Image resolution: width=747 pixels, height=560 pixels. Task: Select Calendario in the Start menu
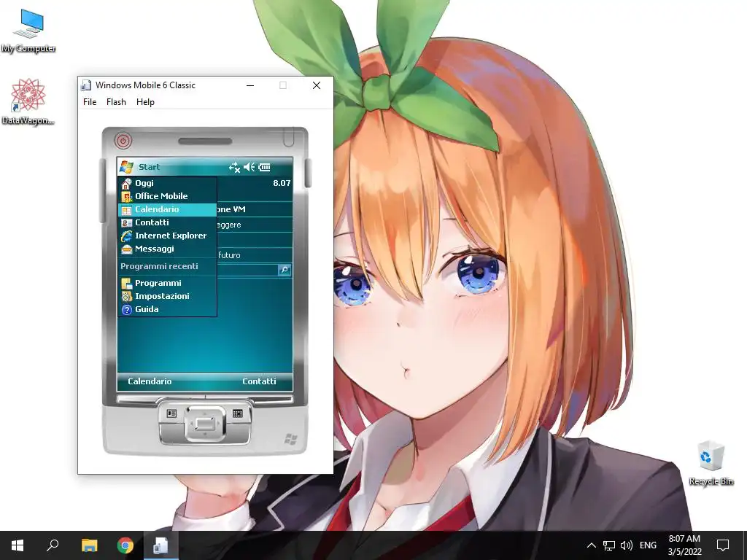(167, 209)
